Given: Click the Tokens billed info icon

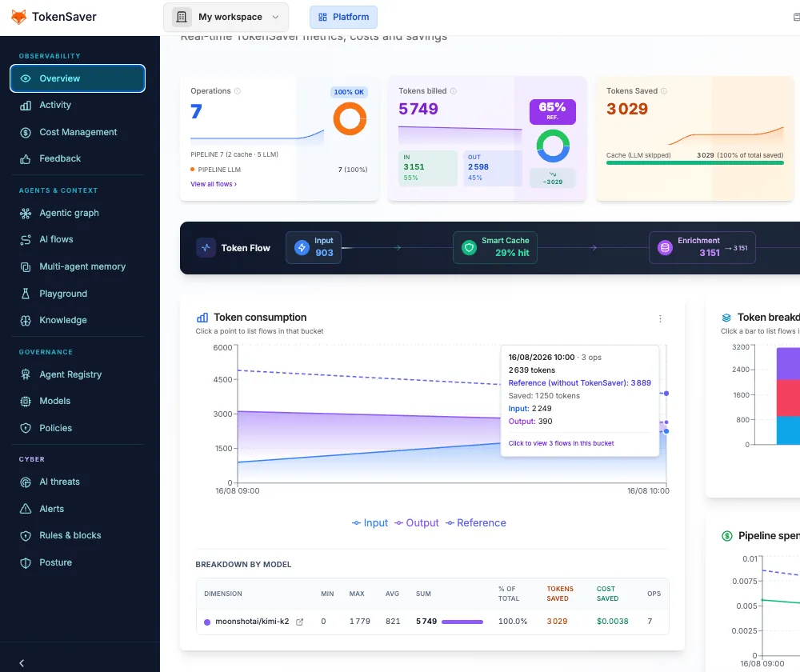Looking at the screenshot, I should click(454, 91).
